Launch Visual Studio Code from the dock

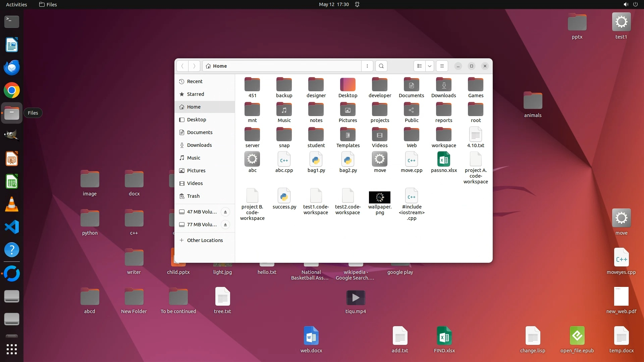12,227
